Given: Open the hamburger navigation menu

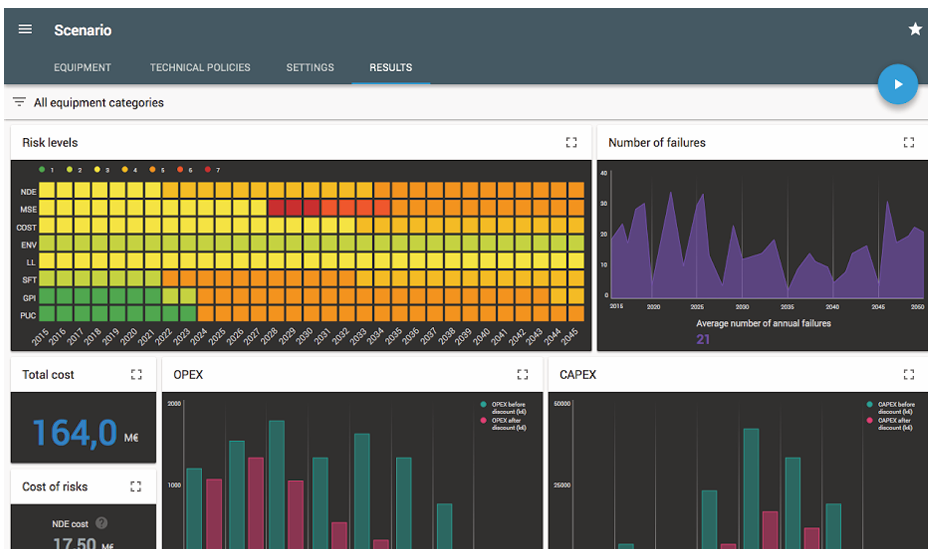Looking at the screenshot, I should 25,29.
